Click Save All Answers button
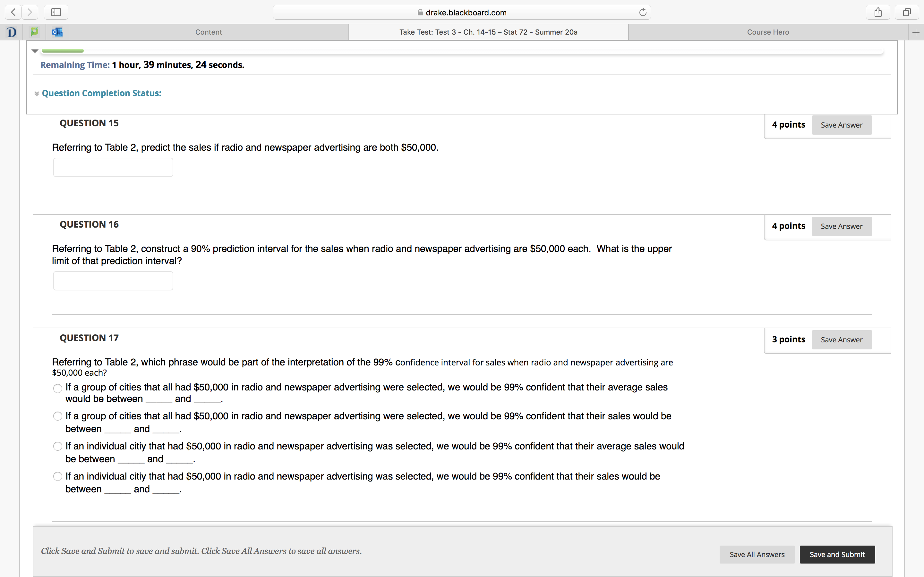The image size is (924, 577). [757, 555]
